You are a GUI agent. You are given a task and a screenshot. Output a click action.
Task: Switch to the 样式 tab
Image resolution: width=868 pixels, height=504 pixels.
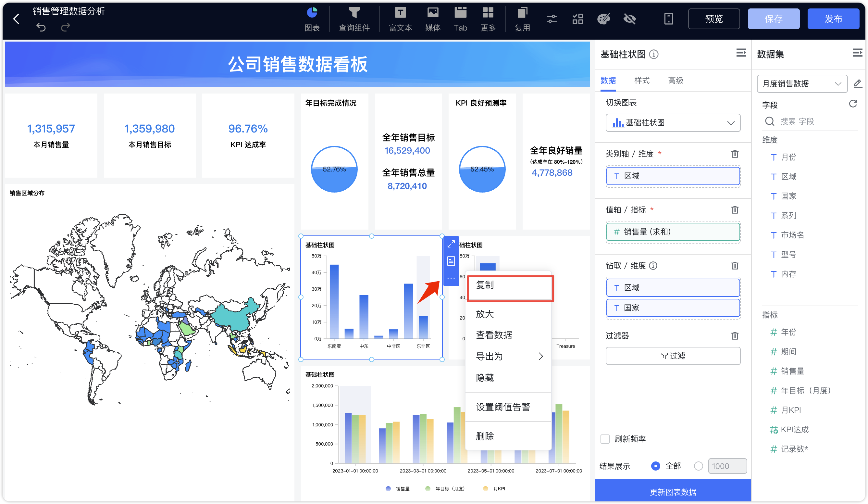642,81
